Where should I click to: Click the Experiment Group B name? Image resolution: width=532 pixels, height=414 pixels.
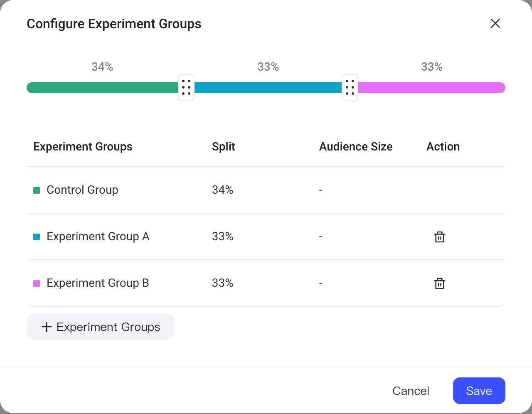98,283
